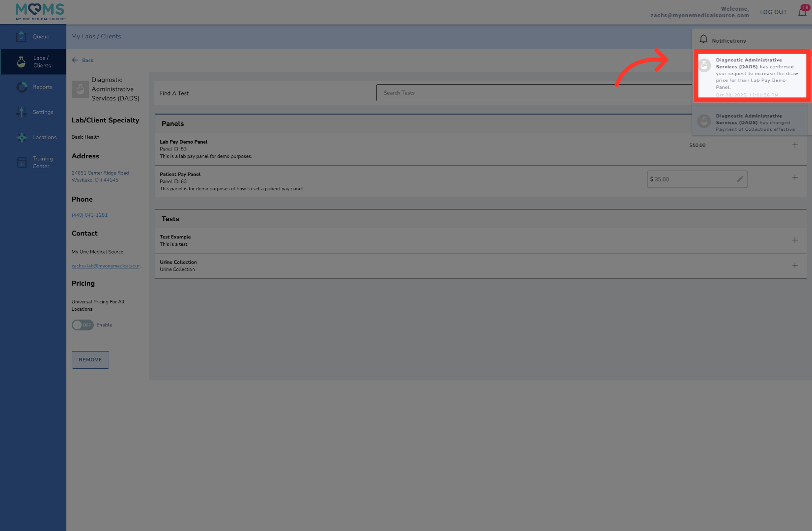Click the back arrow above the DADS profile
Image resolution: width=812 pixels, height=531 pixels.
[x=75, y=60]
